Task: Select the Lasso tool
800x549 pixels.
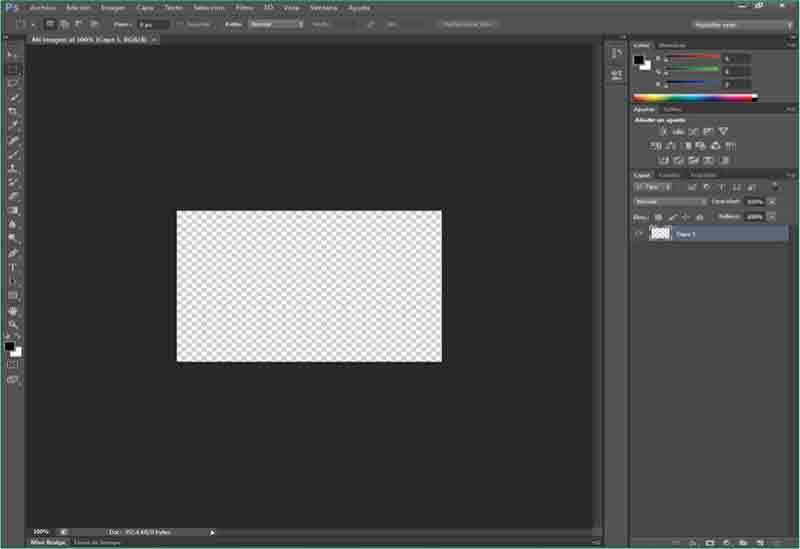Action: [x=13, y=83]
